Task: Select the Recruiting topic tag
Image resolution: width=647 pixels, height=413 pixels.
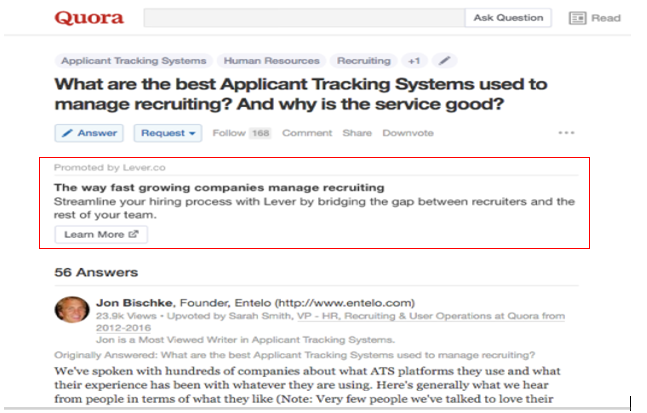Action: [x=364, y=61]
